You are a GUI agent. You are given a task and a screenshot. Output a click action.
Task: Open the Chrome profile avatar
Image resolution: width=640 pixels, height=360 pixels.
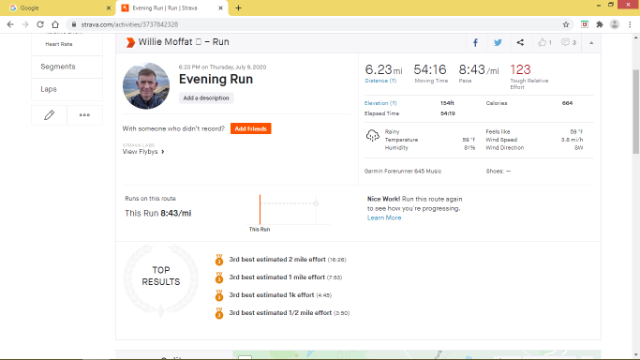pos(615,24)
